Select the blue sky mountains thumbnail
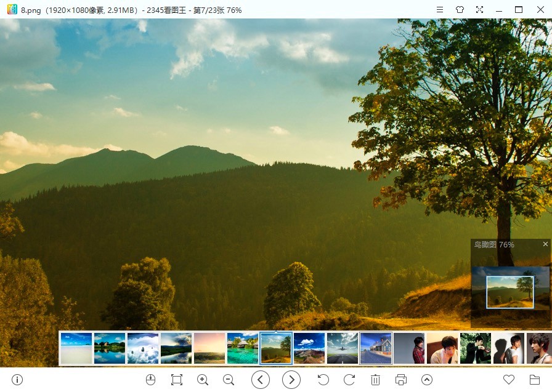 (x=309, y=348)
